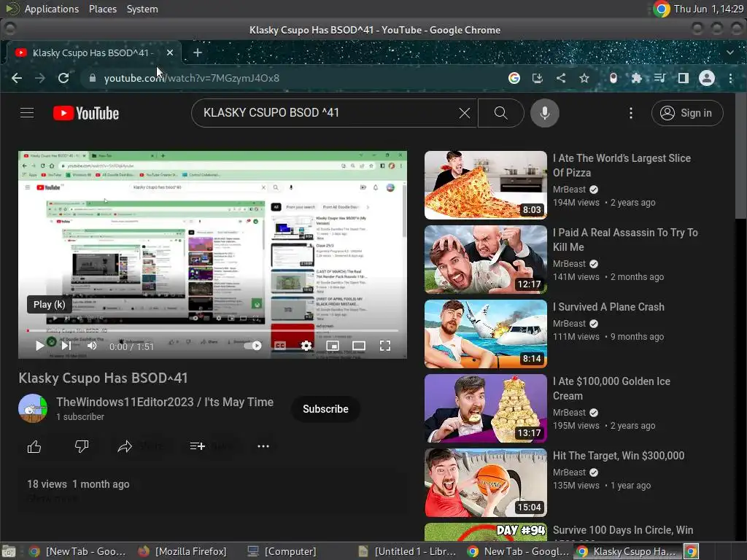Image resolution: width=747 pixels, height=560 pixels.
Task: Share the video with arrow icon
Action: [x=125, y=447]
